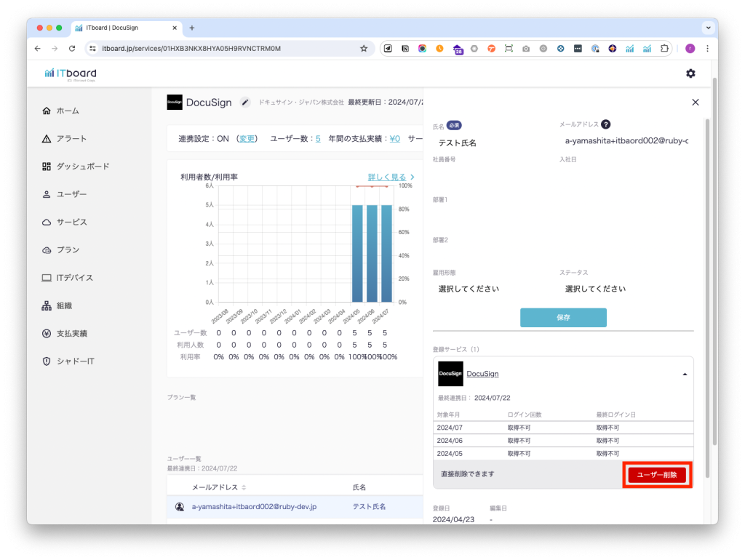Screen dimensions: 745x560
Task: Open the new browser tab button
Action: pos(192,28)
